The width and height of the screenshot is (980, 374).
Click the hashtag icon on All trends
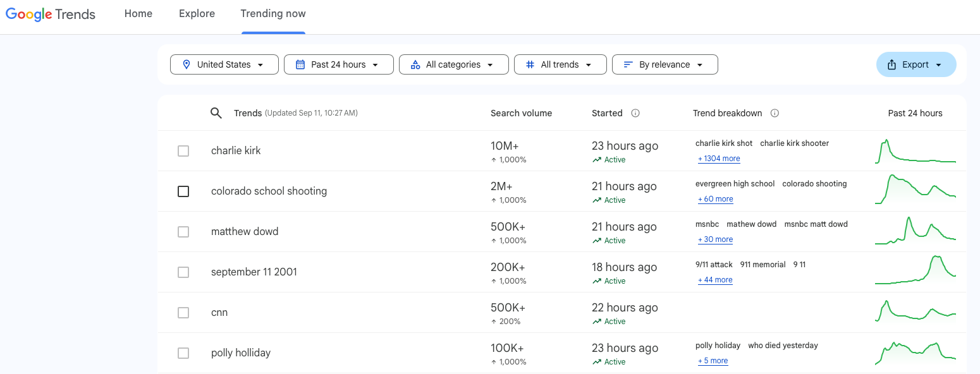point(530,64)
